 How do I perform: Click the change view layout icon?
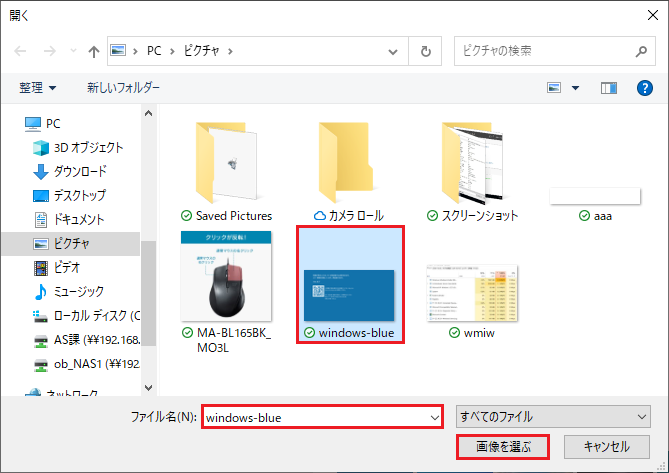tap(554, 89)
